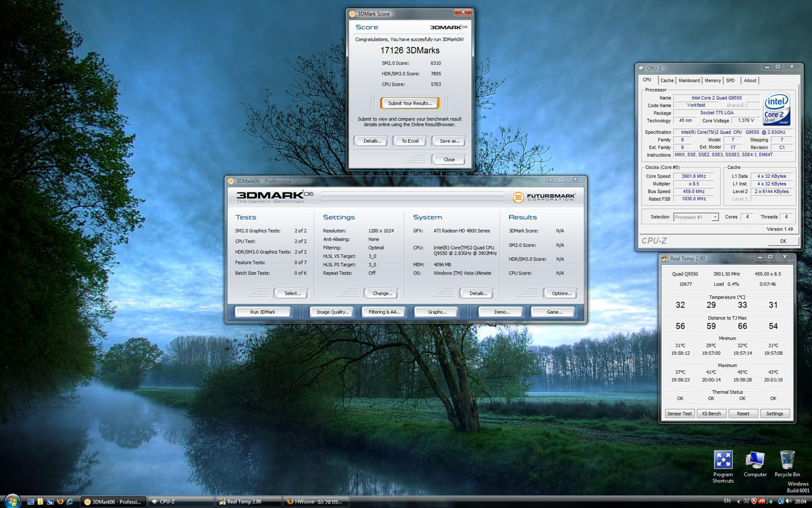The image size is (812, 508).
Task: Click Select button under Tests
Action: [x=292, y=293]
